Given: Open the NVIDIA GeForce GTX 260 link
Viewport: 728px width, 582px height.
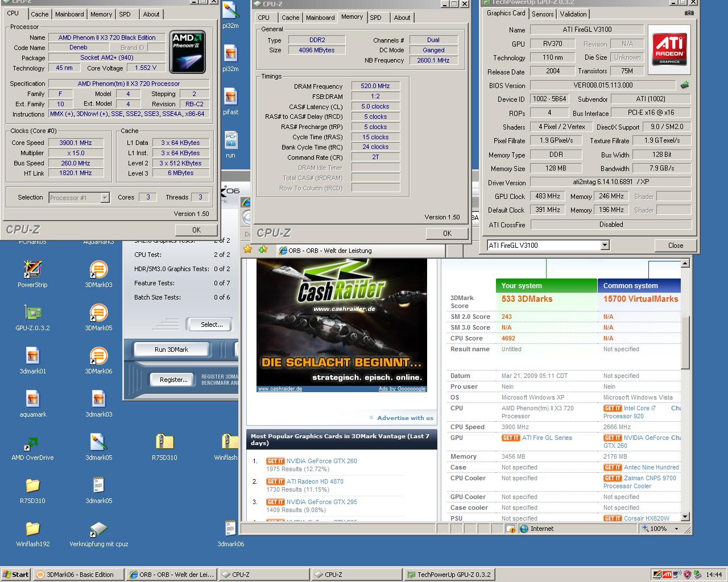Looking at the screenshot, I should [322, 461].
